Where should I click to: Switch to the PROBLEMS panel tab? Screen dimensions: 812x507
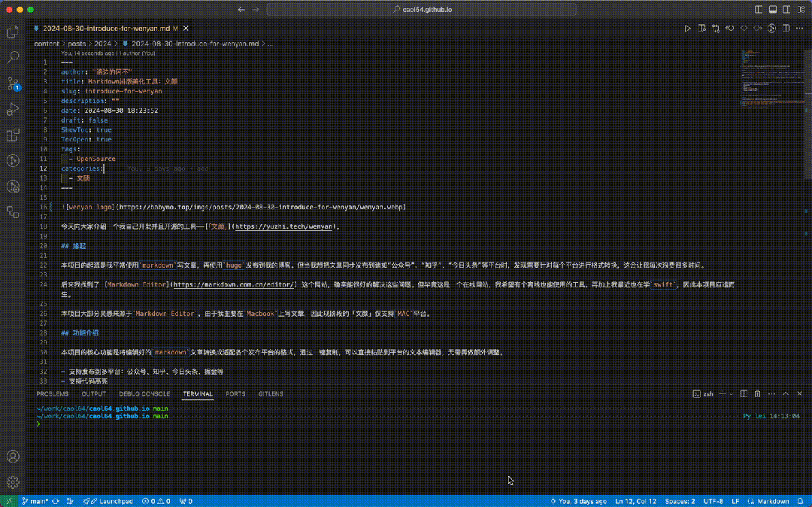pyautogui.click(x=53, y=393)
